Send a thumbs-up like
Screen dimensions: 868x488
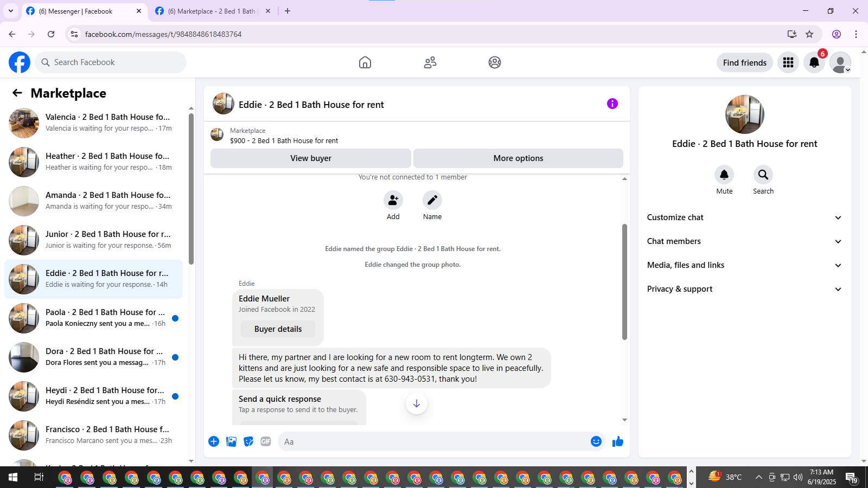(618, 441)
